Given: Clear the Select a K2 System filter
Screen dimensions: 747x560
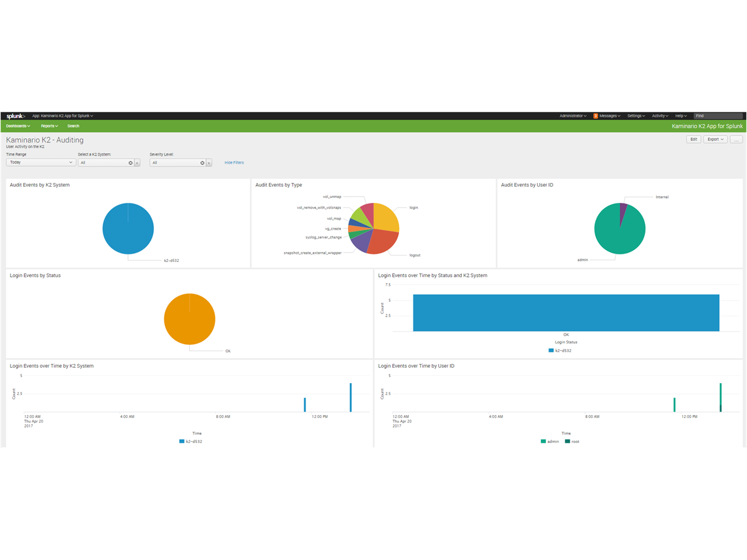Looking at the screenshot, I should [131, 162].
